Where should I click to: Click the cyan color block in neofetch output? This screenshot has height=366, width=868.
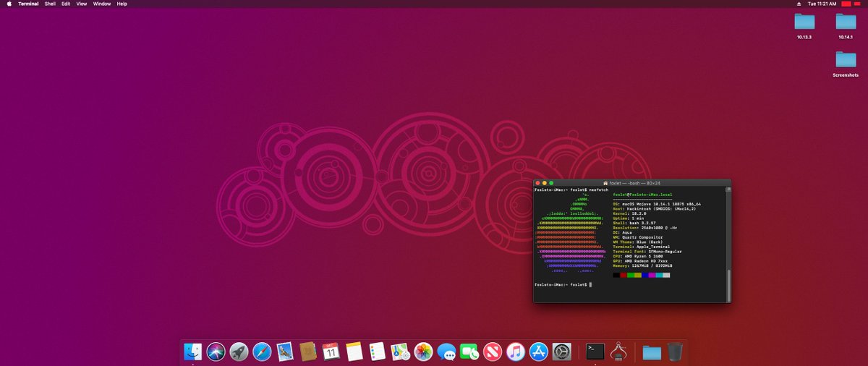coord(659,275)
